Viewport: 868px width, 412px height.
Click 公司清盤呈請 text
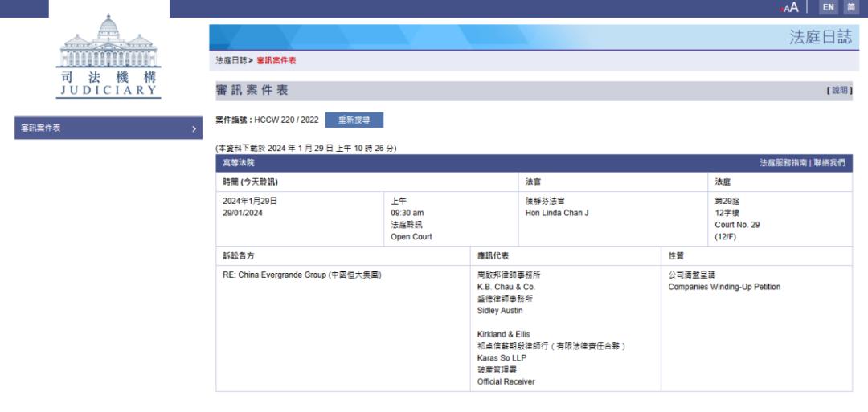pyautogui.click(x=692, y=275)
